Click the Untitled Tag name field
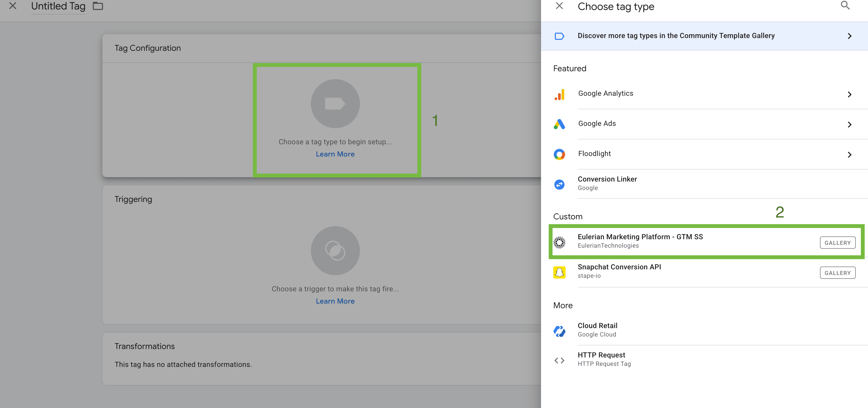868x408 pixels. (58, 6)
